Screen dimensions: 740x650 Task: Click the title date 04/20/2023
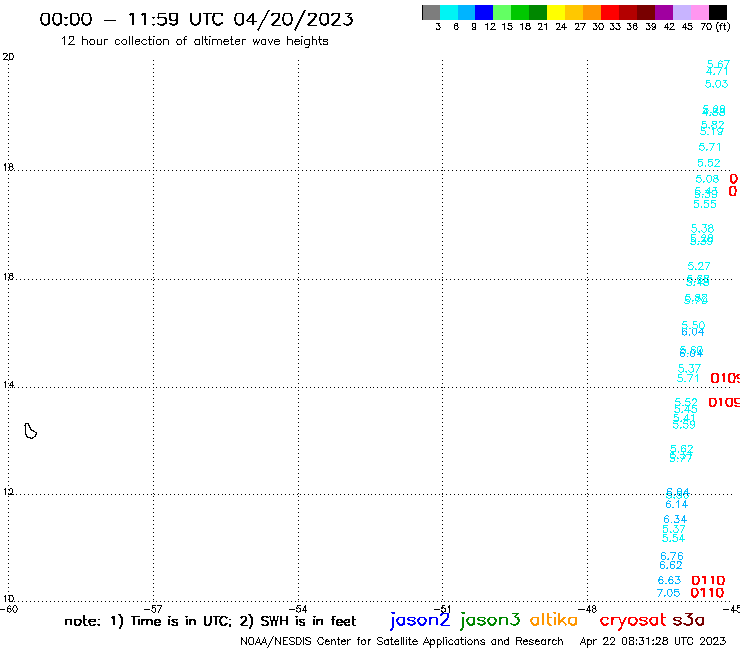pyautogui.click(x=293, y=19)
